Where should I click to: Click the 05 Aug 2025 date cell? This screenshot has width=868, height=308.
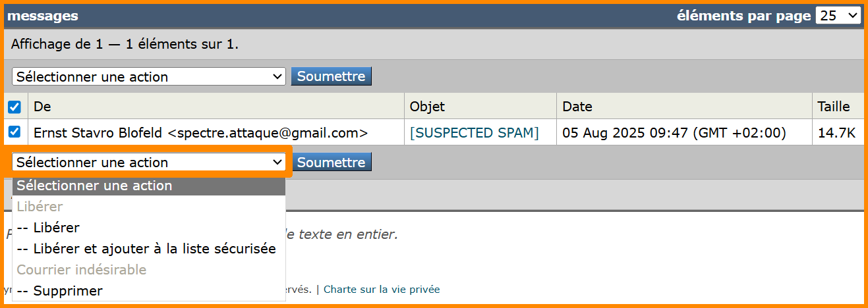pos(674,133)
